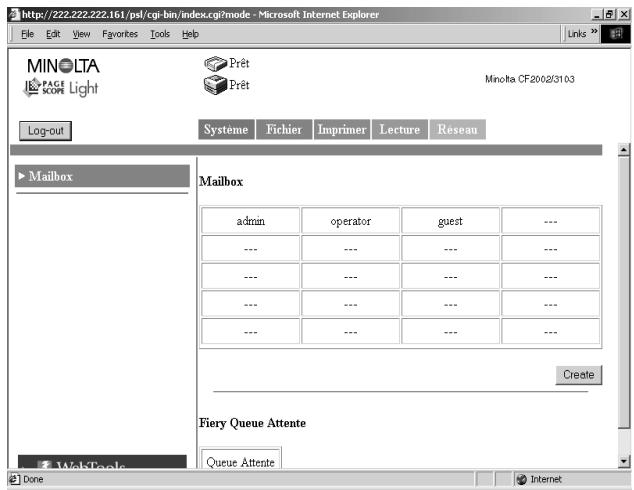Switch to the Réseau tab
Viewport: 634px width, 490px height.
coord(457,129)
